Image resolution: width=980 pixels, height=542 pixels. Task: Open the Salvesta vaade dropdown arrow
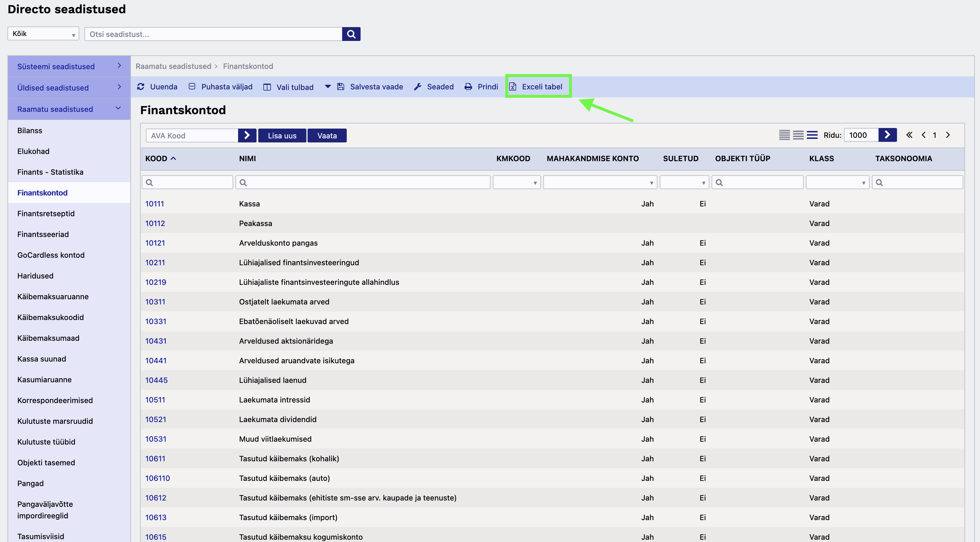pyautogui.click(x=327, y=86)
